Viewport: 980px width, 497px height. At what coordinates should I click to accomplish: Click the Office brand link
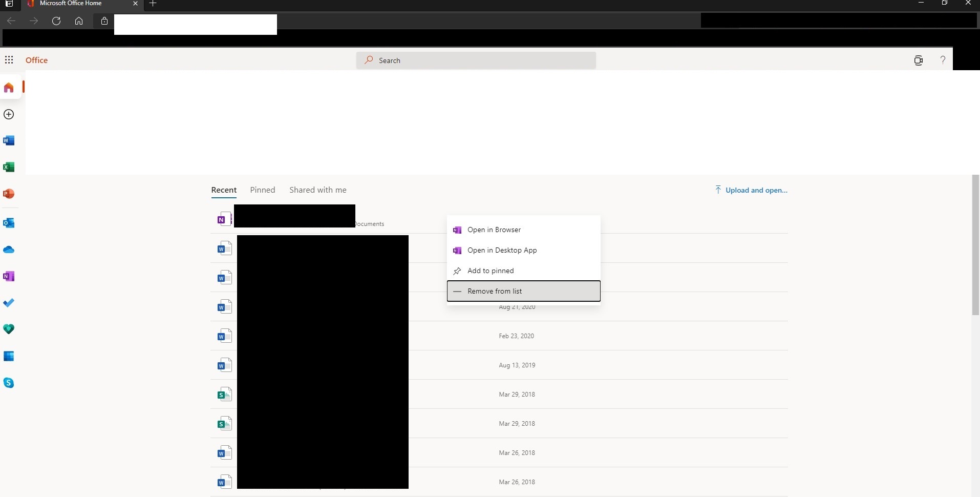(36, 60)
